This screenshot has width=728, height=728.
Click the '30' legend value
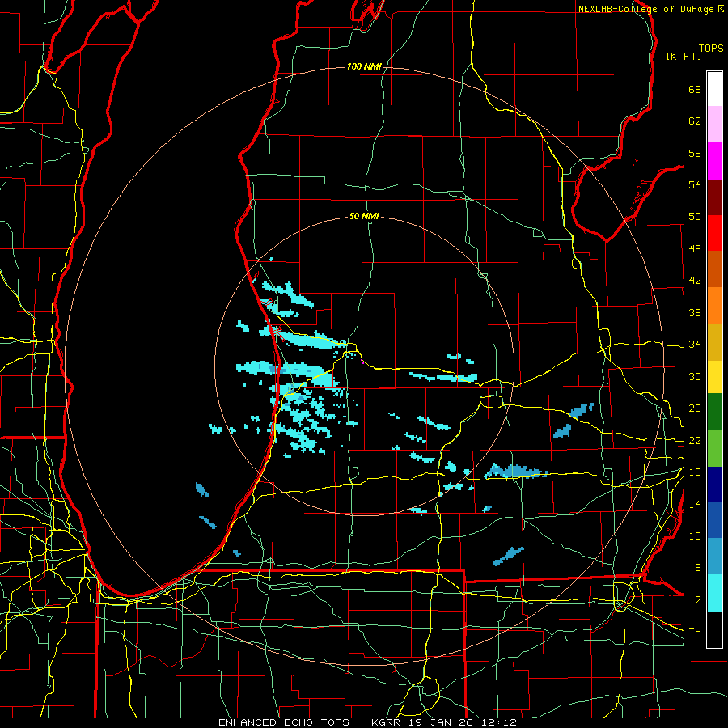tap(695, 376)
